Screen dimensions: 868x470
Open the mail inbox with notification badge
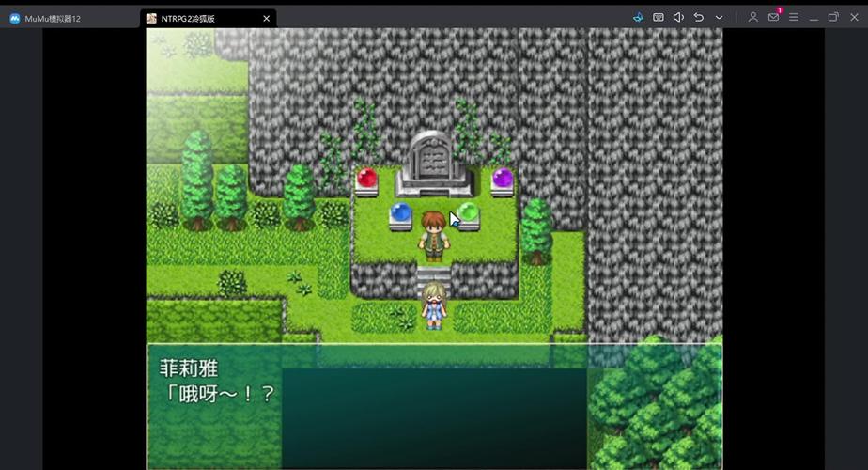pos(774,17)
